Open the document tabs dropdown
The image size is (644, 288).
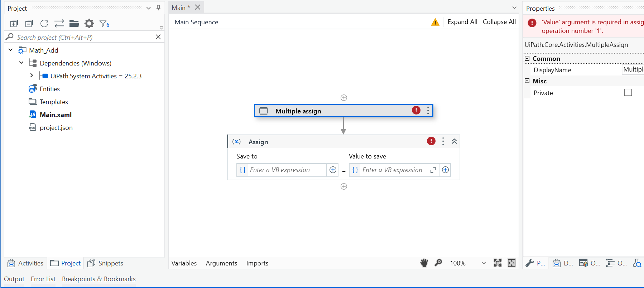(x=514, y=8)
